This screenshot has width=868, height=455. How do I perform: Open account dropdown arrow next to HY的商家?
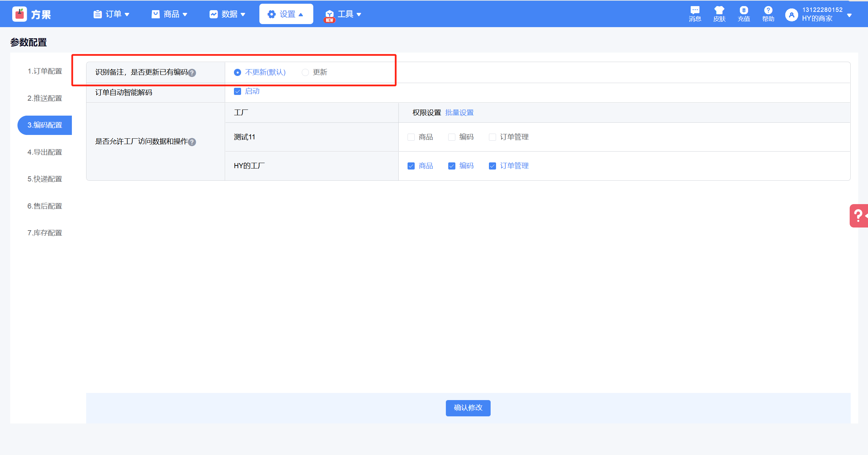click(x=849, y=15)
